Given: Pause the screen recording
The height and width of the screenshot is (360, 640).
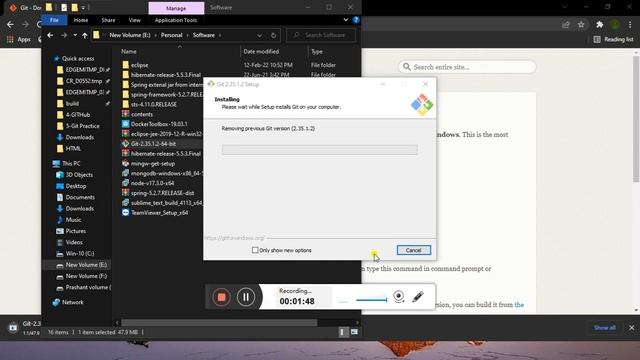Looking at the screenshot, I should point(246,297).
